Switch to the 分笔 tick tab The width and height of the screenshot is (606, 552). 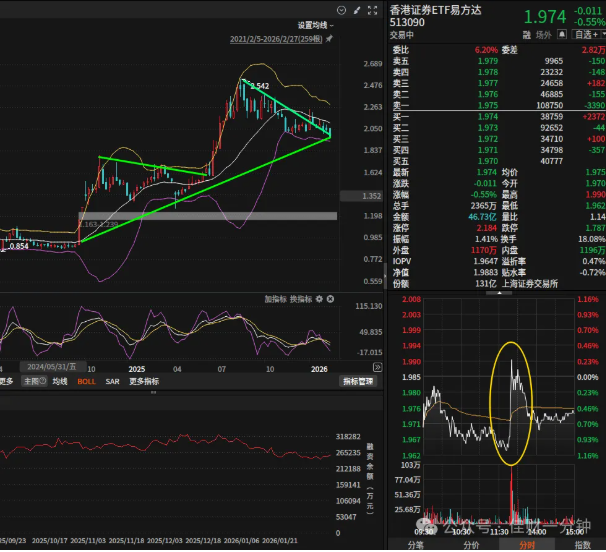click(x=416, y=545)
